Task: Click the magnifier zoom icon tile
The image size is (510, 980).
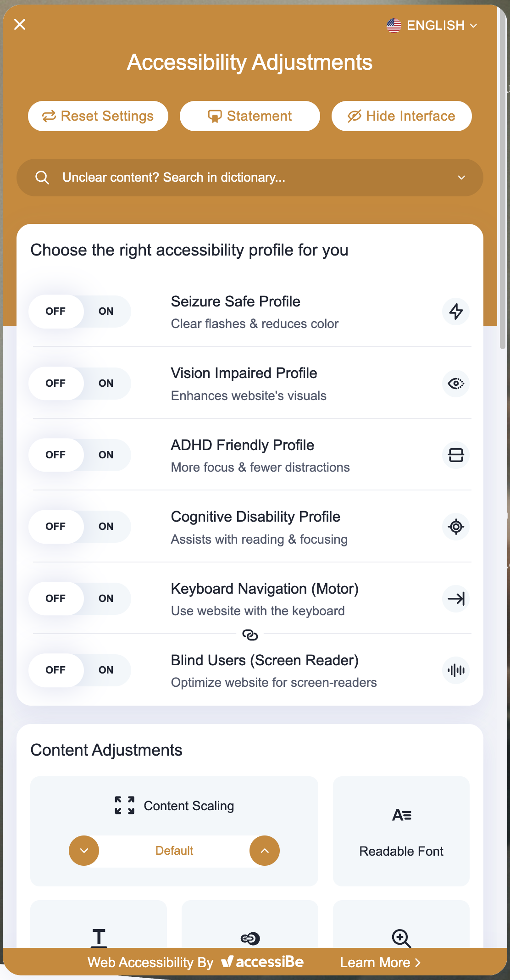Action: [401, 924]
